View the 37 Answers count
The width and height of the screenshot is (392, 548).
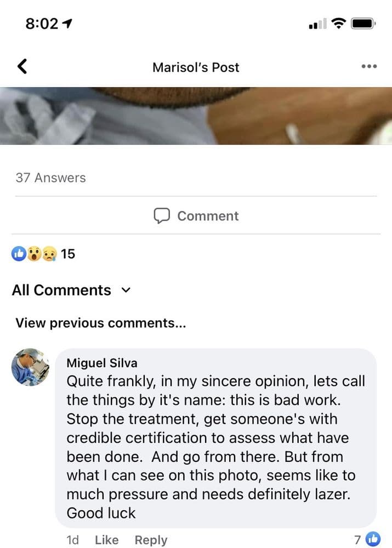pos(50,178)
